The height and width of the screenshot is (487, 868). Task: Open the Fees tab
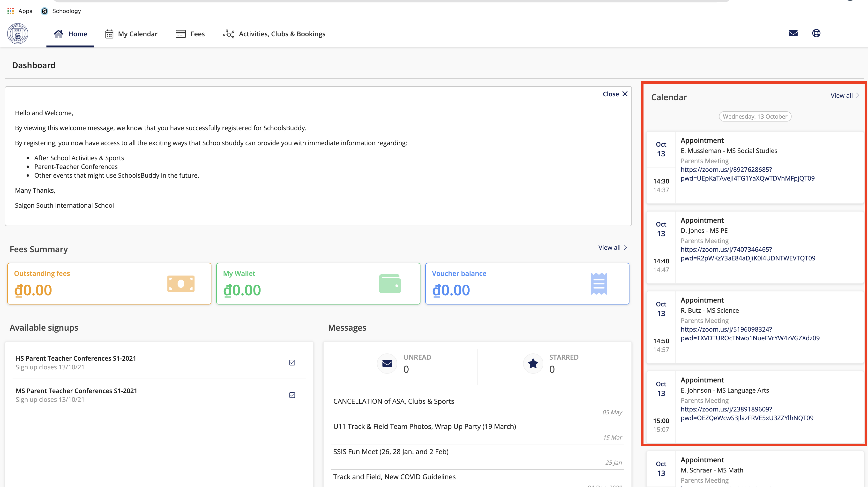(190, 34)
